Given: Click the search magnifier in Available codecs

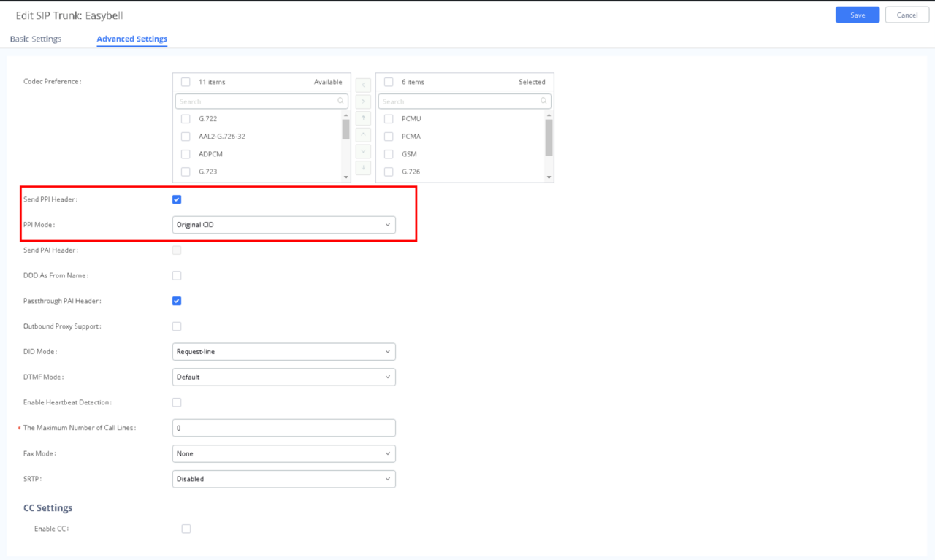Looking at the screenshot, I should 340,100.
